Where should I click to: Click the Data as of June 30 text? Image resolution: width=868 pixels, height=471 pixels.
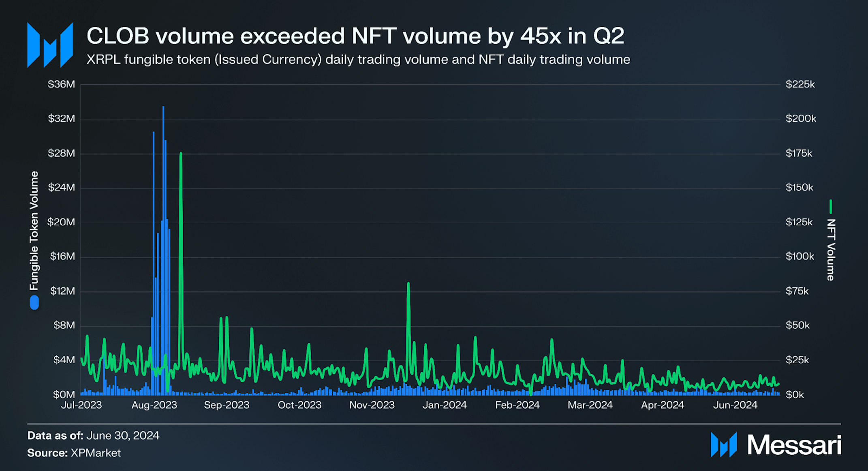[x=93, y=435]
